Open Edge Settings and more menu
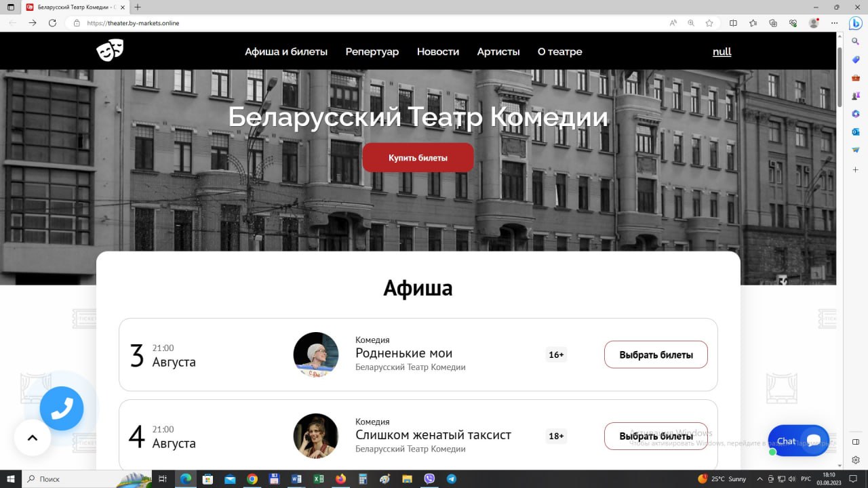The height and width of the screenshot is (488, 868). [835, 23]
